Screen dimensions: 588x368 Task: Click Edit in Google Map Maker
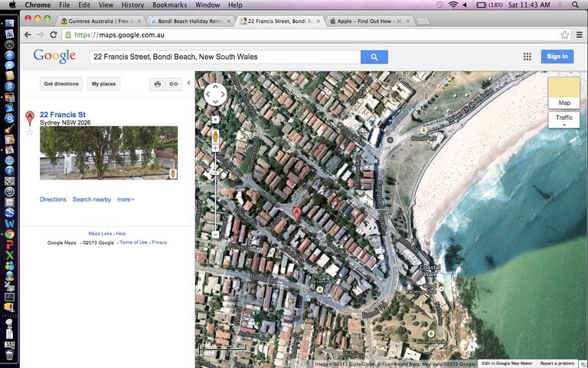click(x=507, y=363)
